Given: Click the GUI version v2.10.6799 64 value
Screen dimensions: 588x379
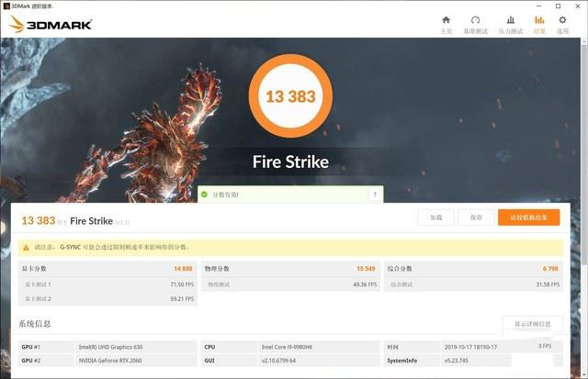Looking at the screenshot, I should (x=278, y=361).
